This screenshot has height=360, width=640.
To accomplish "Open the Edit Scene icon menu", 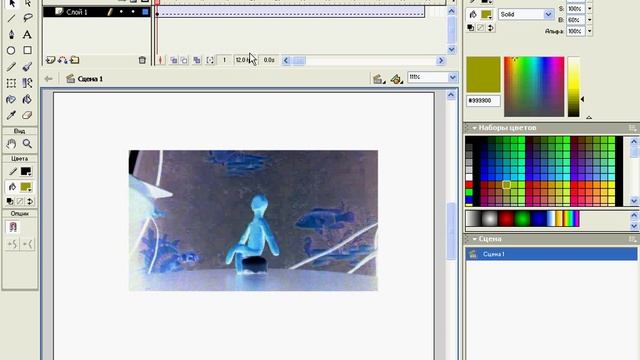I will [x=378, y=79].
